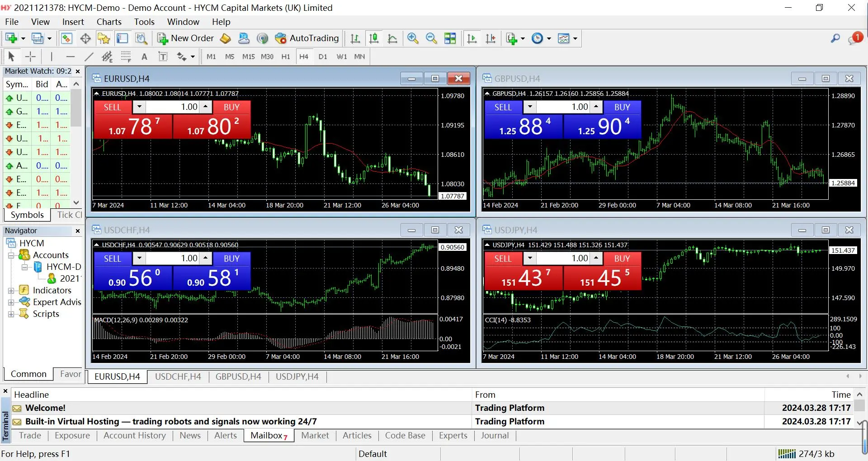868x461 pixels.
Task: Open the Data Window crosshair-circle icon
Action: (85, 38)
